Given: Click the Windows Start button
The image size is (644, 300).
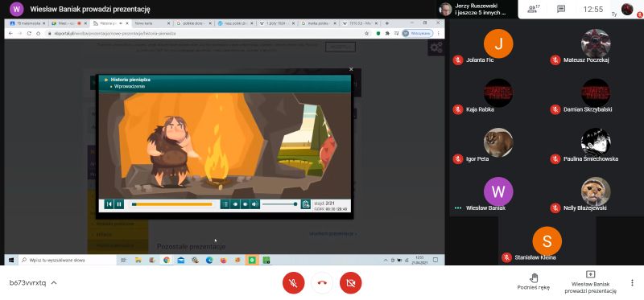Looking at the screenshot, I should pos(11,260).
